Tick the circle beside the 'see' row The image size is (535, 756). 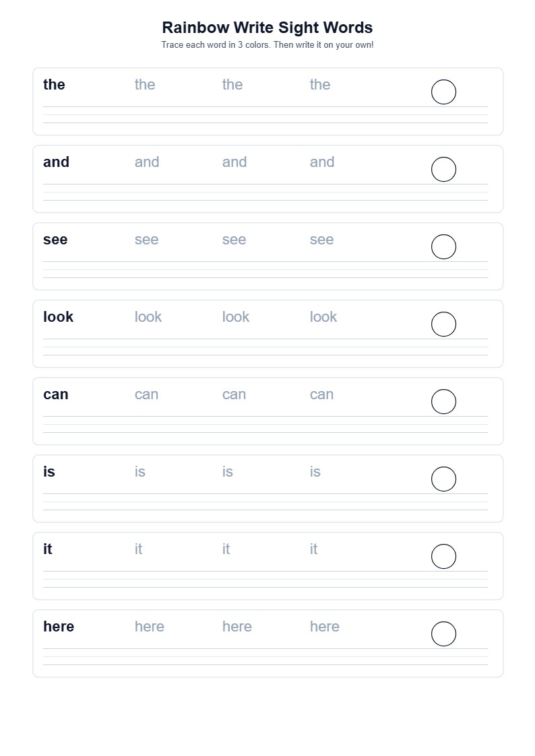443,247
